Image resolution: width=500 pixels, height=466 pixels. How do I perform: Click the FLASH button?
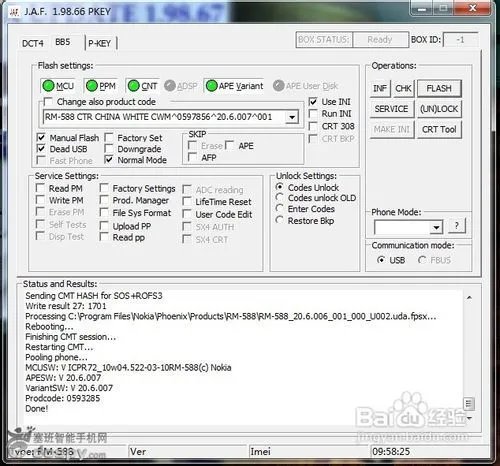pos(439,88)
